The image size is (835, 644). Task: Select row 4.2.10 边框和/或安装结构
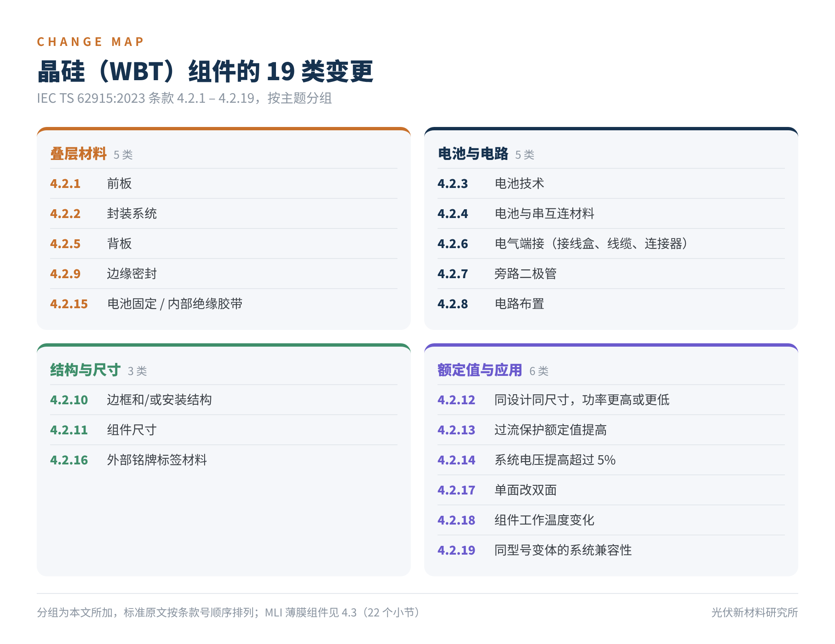(224, 400)
